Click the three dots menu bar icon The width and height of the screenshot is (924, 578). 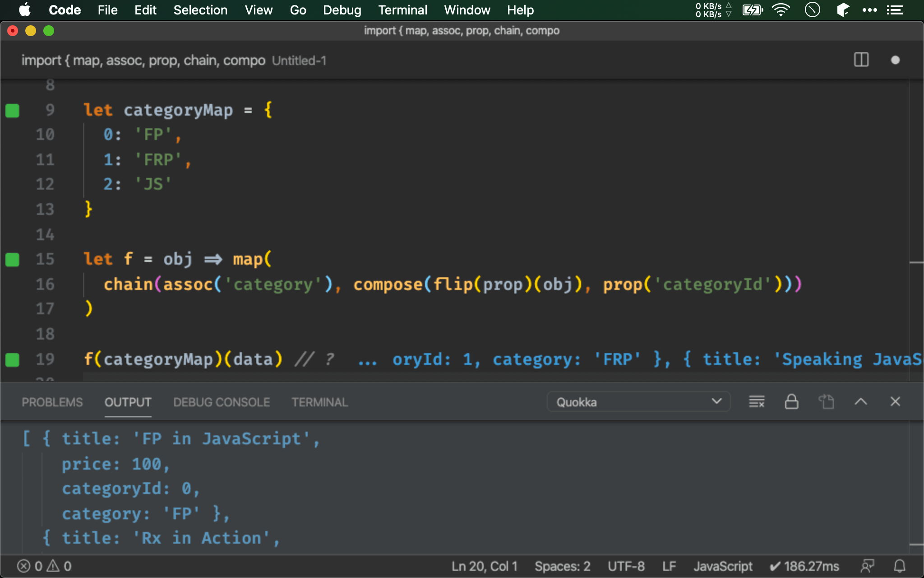pyautogui.click(x=869, y=10)
